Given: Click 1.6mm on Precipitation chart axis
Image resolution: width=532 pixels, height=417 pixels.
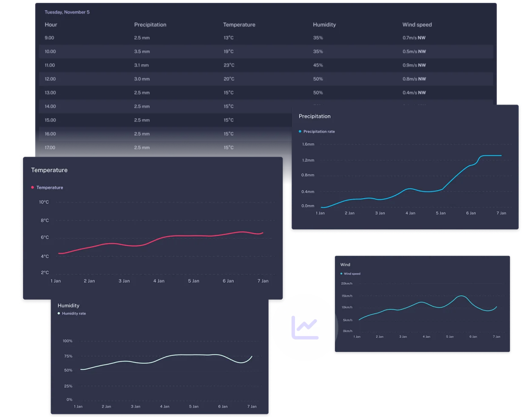Looking at the screenshot, I should tap(308, 144).
